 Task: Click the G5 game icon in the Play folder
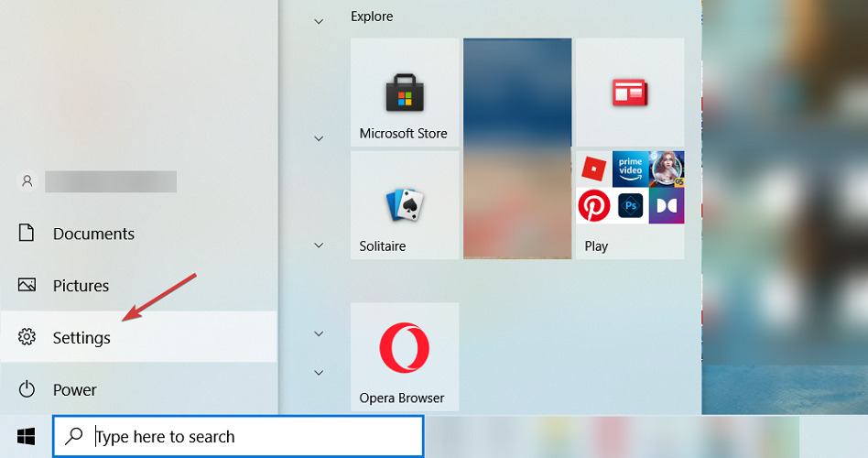coord(667,169)
